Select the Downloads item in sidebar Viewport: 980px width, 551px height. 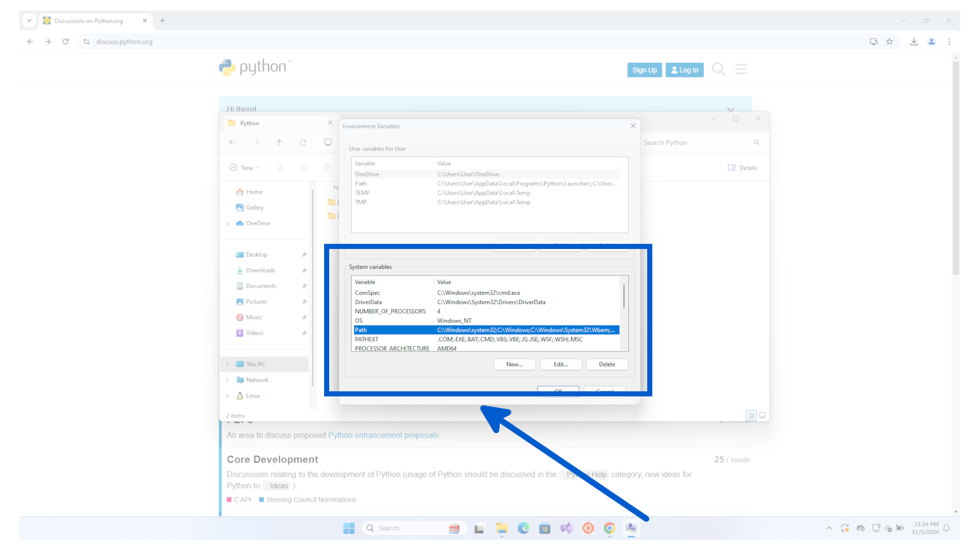point(260,270)
